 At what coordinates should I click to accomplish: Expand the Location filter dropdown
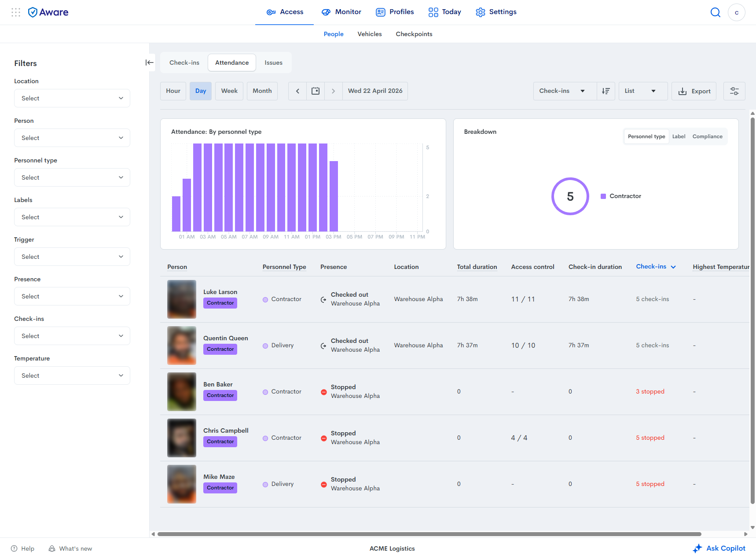(x=72, y=98)
